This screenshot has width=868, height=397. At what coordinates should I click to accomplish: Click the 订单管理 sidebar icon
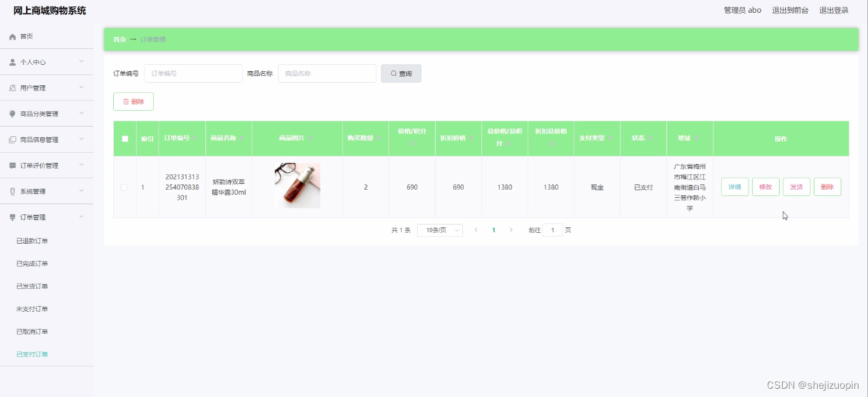pyautogui.click(x=13, y=218)
